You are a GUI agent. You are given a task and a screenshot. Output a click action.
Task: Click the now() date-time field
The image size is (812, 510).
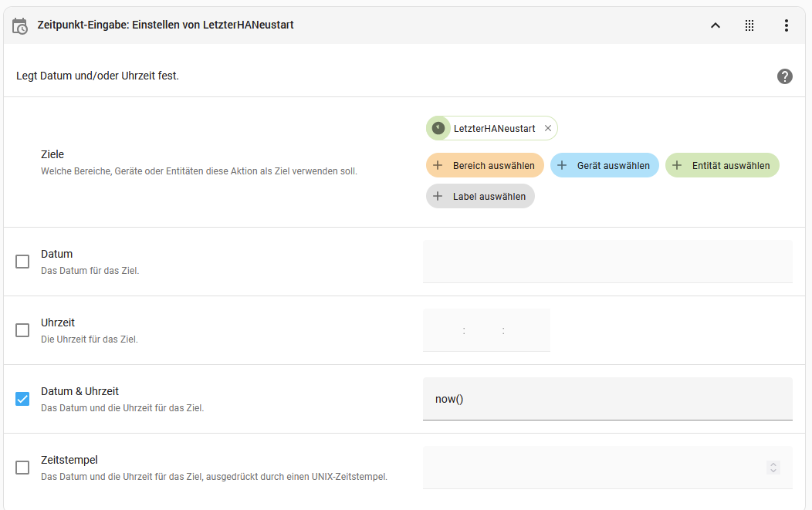[607, 399]
